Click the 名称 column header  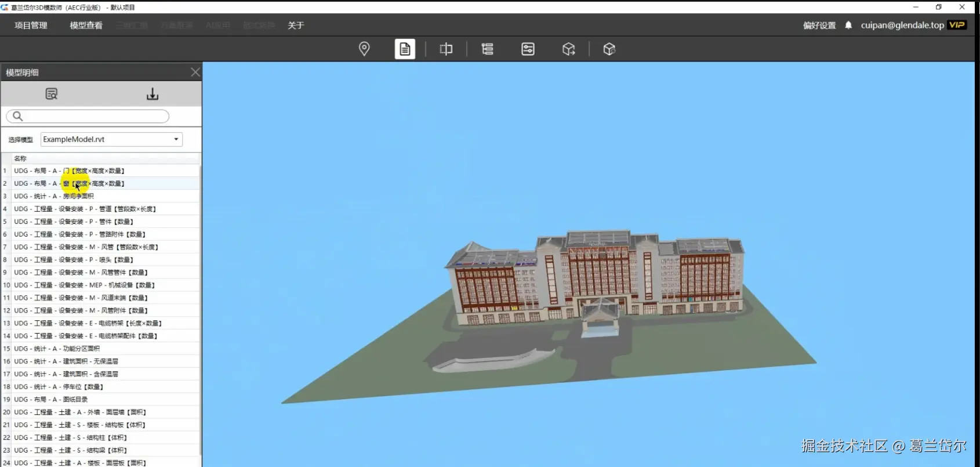(x=106, y=158)
